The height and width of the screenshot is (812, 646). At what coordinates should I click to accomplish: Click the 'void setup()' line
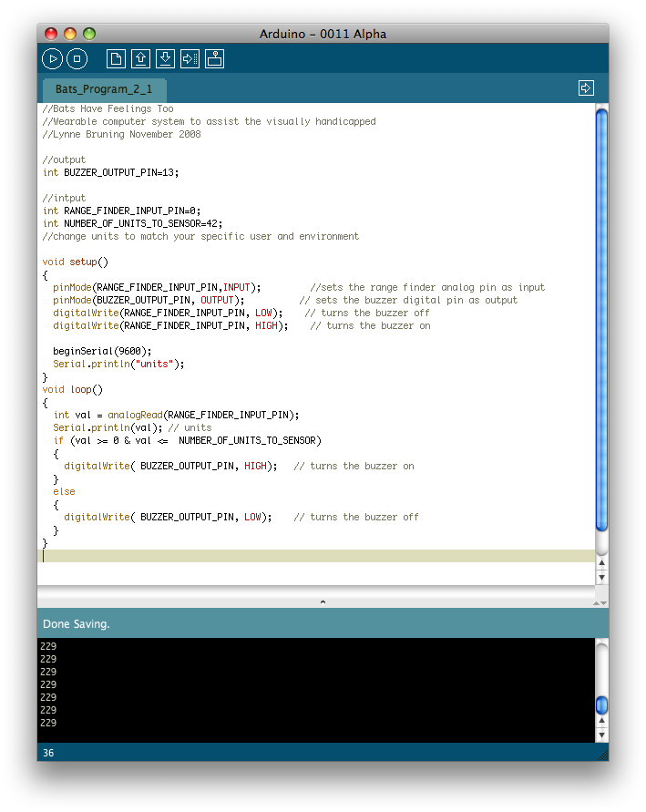coord(76,262)
